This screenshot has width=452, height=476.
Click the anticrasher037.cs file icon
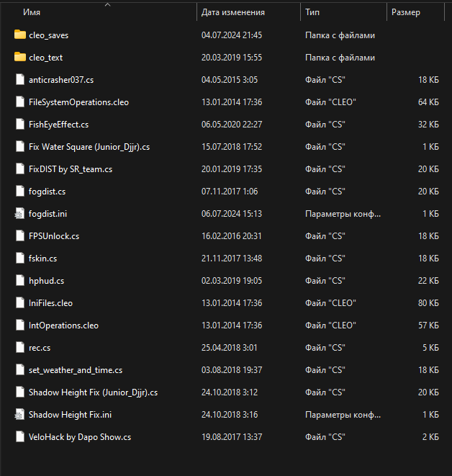20,79
